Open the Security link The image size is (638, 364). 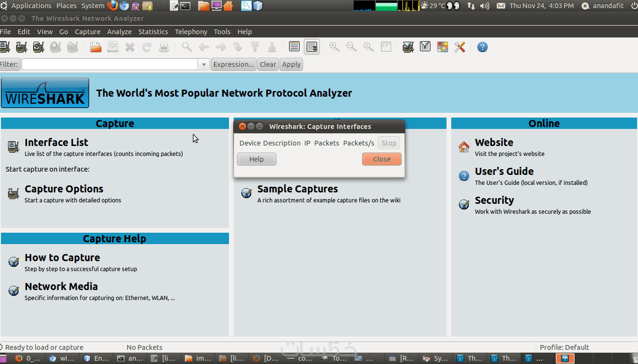pyautogui.click(x=494, y=200)
